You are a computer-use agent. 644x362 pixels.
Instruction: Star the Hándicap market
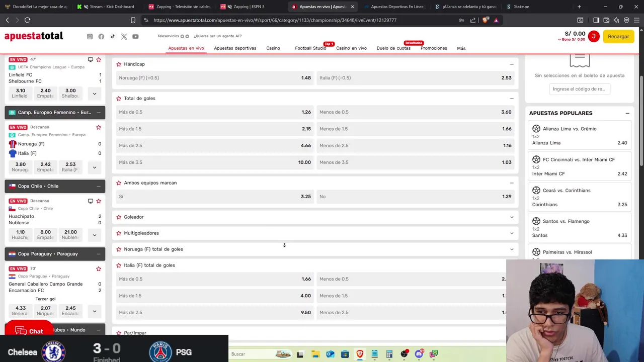tap(119, 64)
